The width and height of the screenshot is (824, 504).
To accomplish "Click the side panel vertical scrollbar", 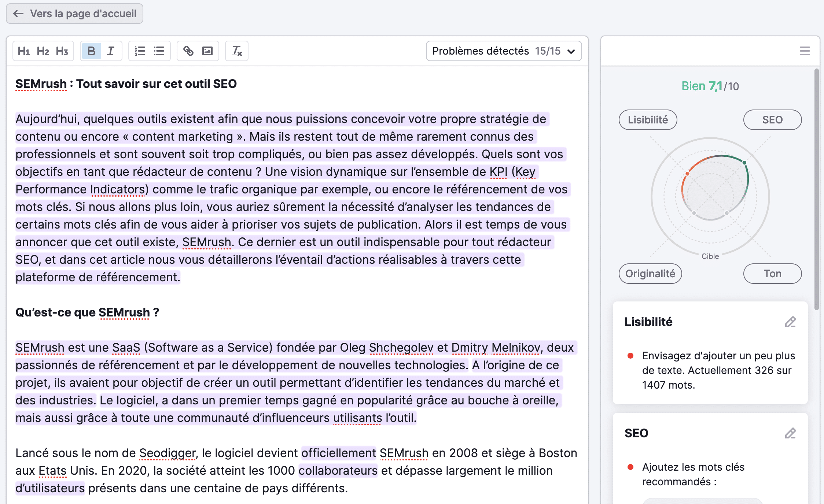I will coord(816,189).
